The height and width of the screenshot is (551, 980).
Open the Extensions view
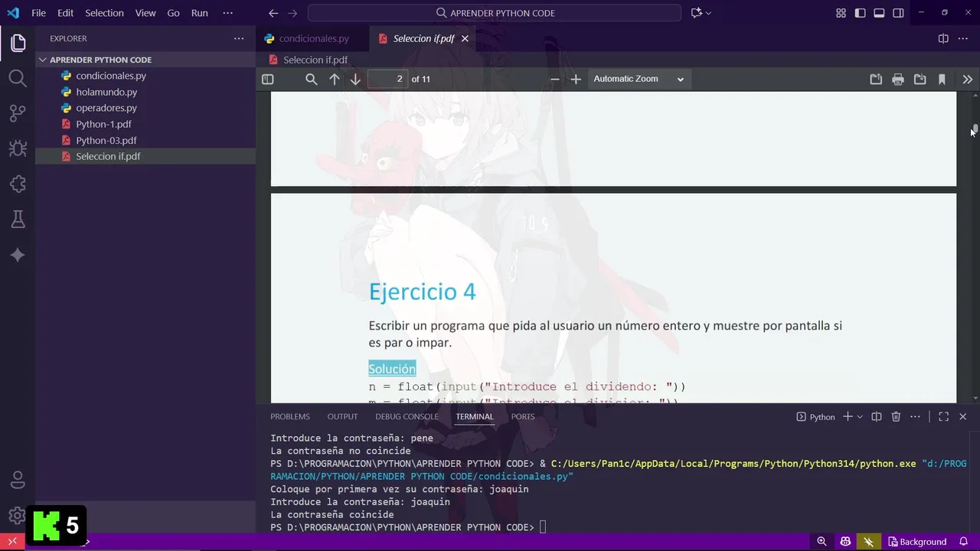coord(18,184)
